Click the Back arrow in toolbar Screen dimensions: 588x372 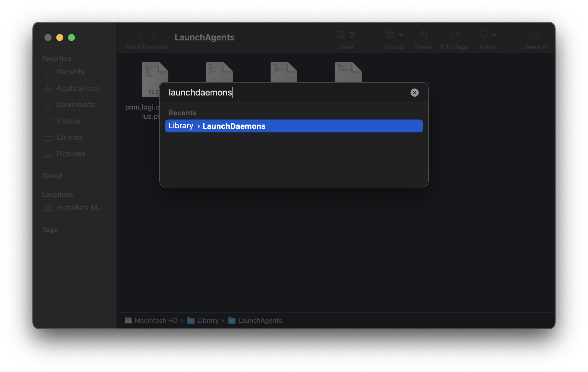tap(139, 35)
